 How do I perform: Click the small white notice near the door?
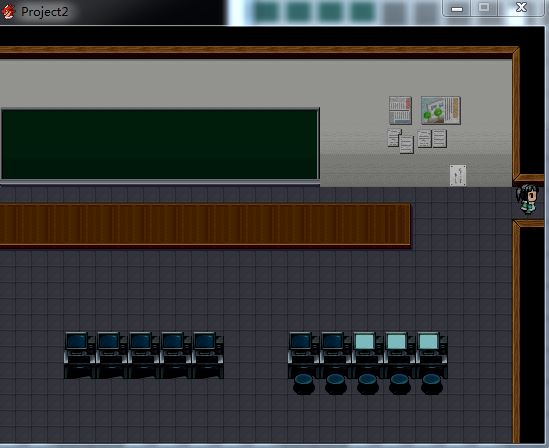(458, 175)
